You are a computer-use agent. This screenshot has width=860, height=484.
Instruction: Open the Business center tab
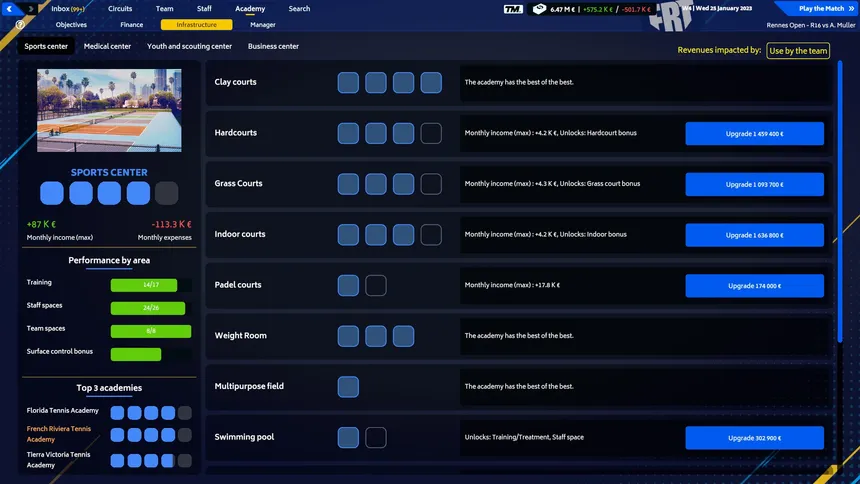[273, 46]
